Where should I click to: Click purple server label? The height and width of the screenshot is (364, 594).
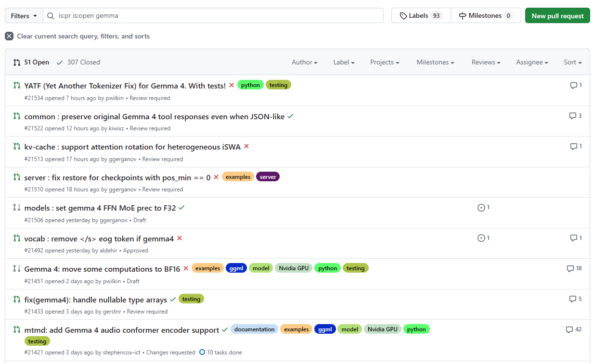[x=268, y=177]
